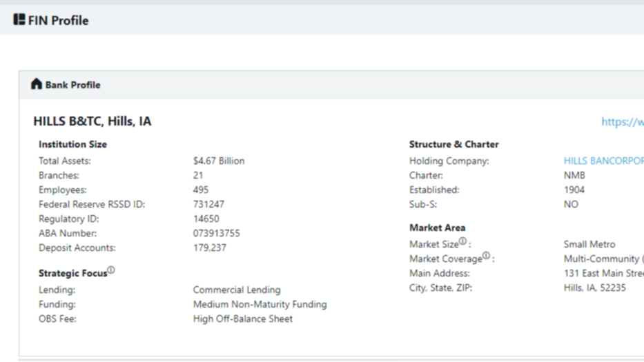The height and width of the screenshot is (362, 644).
Task: Select the Federal Reserve RSSD ID 731247
Action: (x=208, y=204)
